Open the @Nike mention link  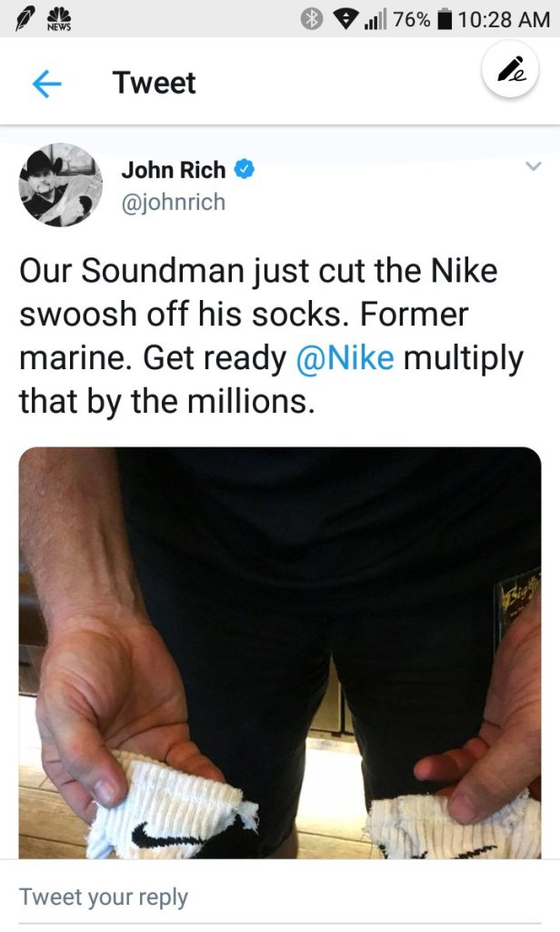(345, 357)
